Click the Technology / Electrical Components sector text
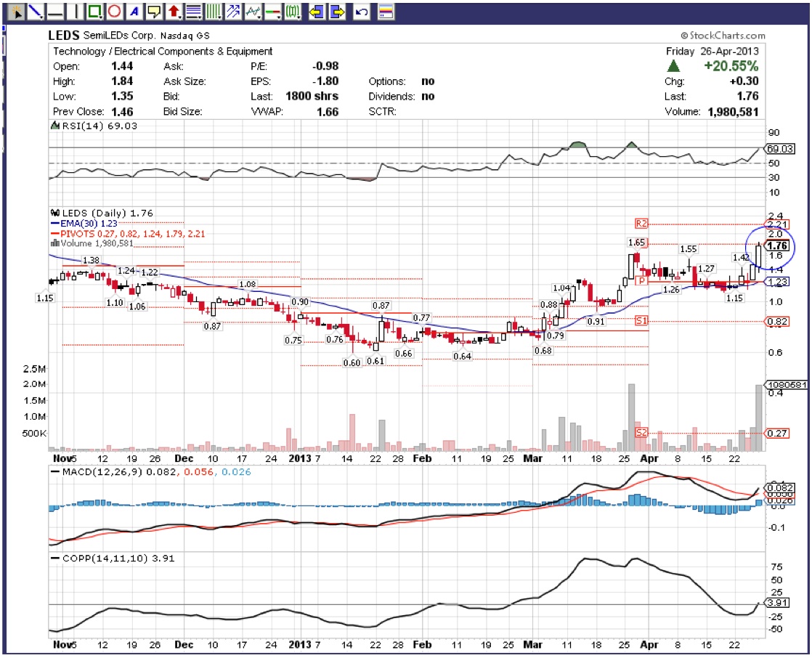This screenshot has width=812, height=658. (x=163, y=52)
